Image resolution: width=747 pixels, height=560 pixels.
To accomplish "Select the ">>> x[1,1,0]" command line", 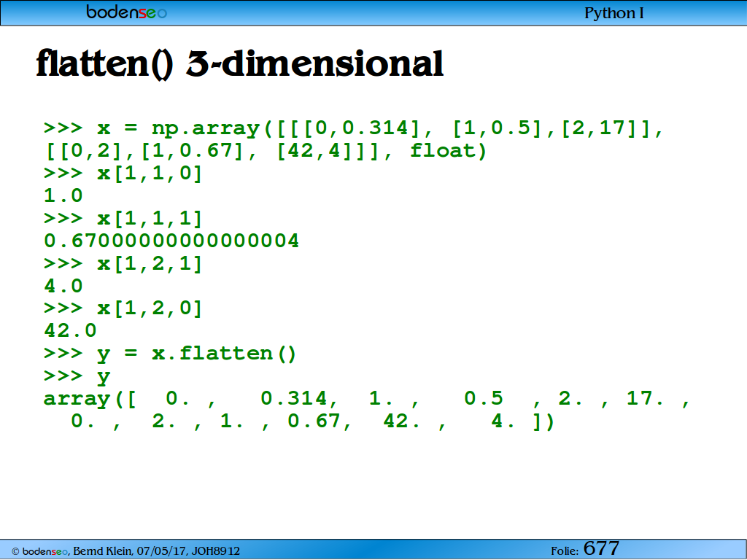I will (123, 174).
